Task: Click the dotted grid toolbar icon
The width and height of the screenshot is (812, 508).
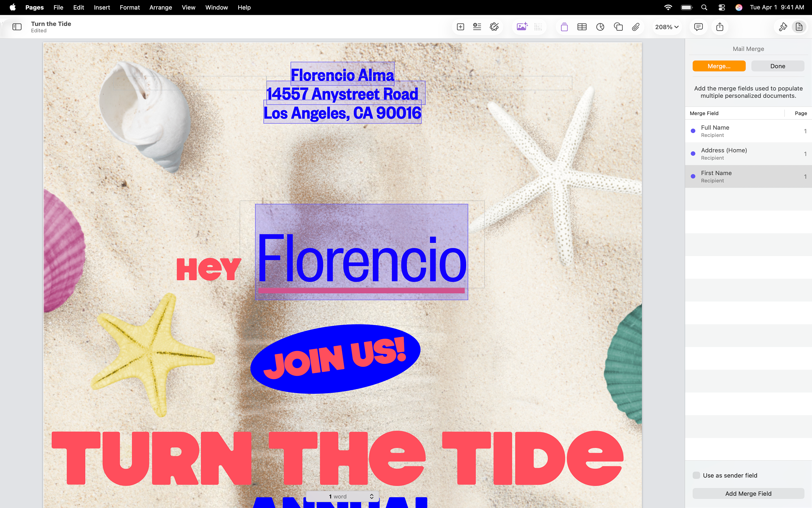Action: 538,27
